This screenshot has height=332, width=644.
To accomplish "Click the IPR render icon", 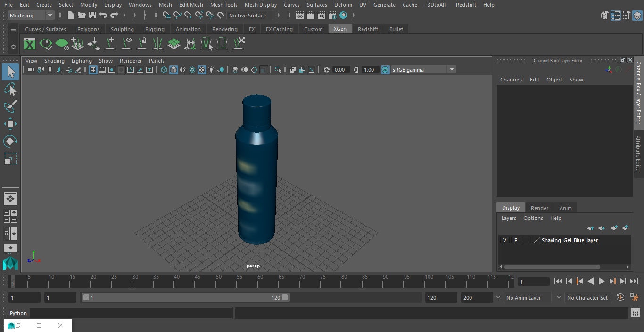I will tap(322, 16).
